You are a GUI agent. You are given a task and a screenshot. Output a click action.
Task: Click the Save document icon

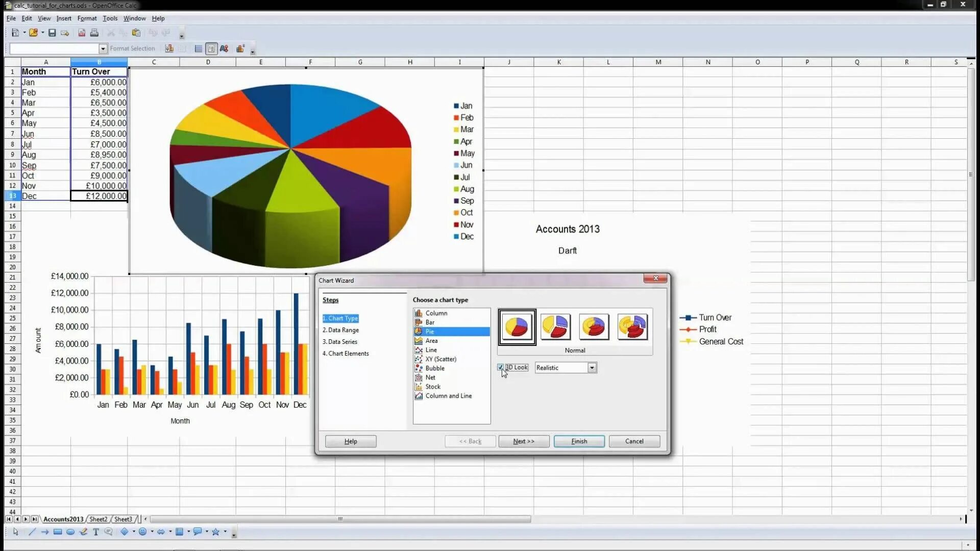pos(52,33)
